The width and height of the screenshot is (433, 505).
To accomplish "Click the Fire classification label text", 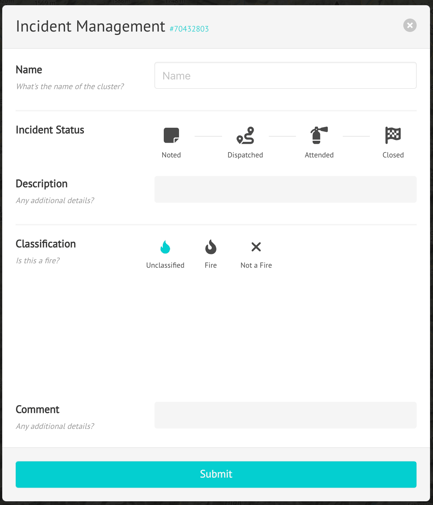I will pyautogui.click(x=211, y=265).
